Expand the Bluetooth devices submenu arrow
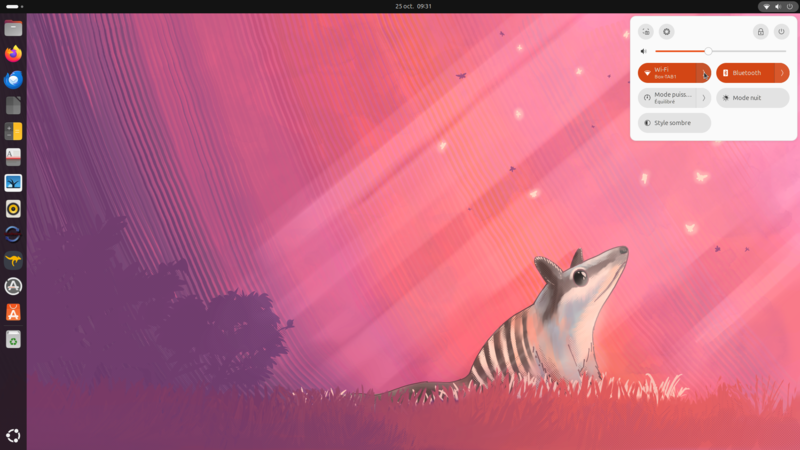 coord(782,73)
